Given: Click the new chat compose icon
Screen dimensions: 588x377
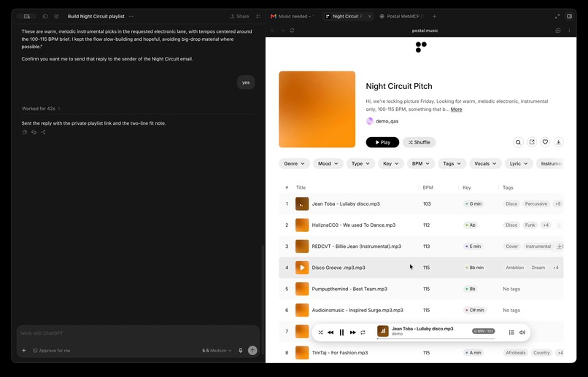Looking at the screenshot, I should (57, 17).
